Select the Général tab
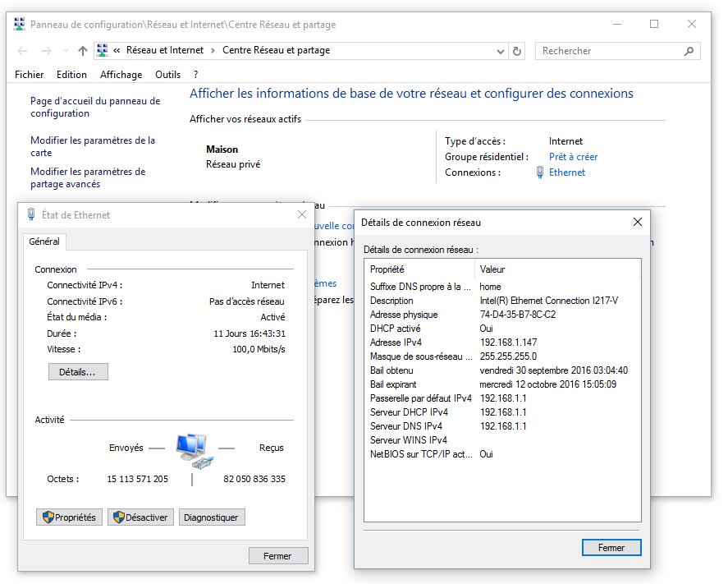This screenshot has width=728, height=584. (44, 241)
